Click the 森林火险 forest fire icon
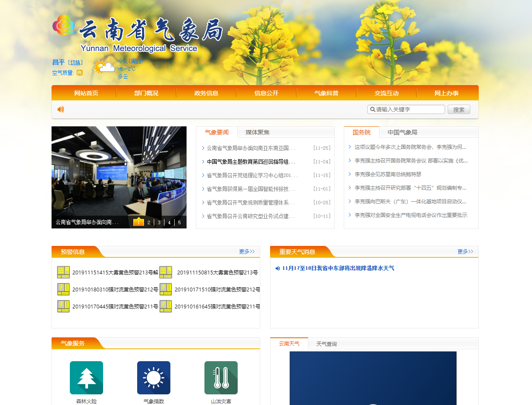The image size is (532, 405). [x=86, y=378]
